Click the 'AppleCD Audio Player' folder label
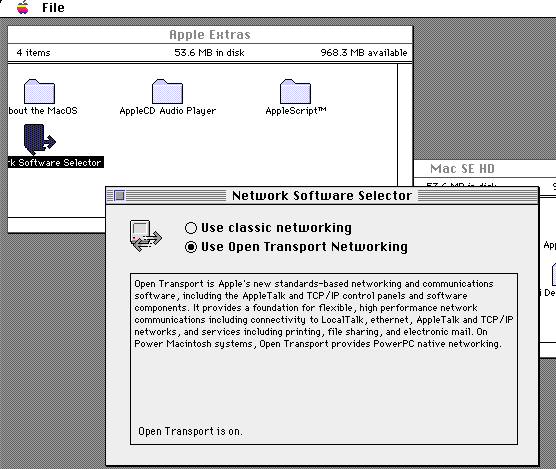556x469 pixels. 167,111
